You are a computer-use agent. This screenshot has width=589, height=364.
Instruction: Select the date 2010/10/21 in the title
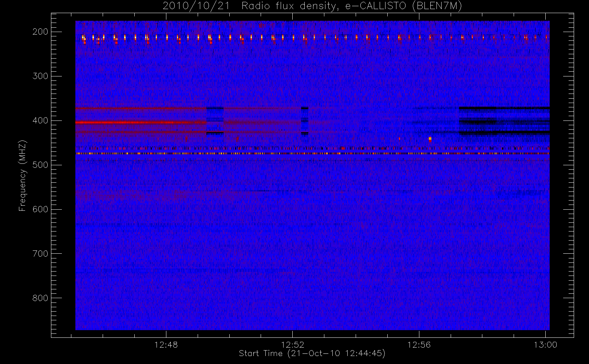[196, 6]
